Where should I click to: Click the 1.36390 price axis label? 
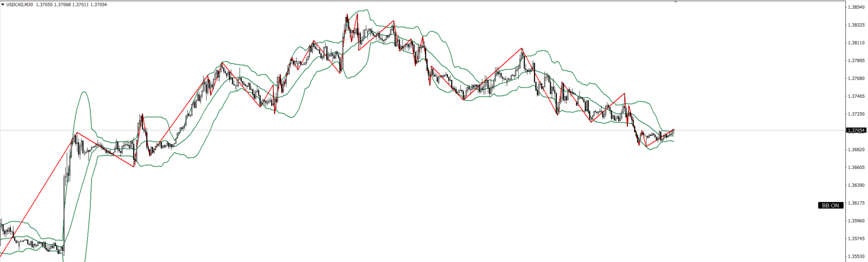855,185
